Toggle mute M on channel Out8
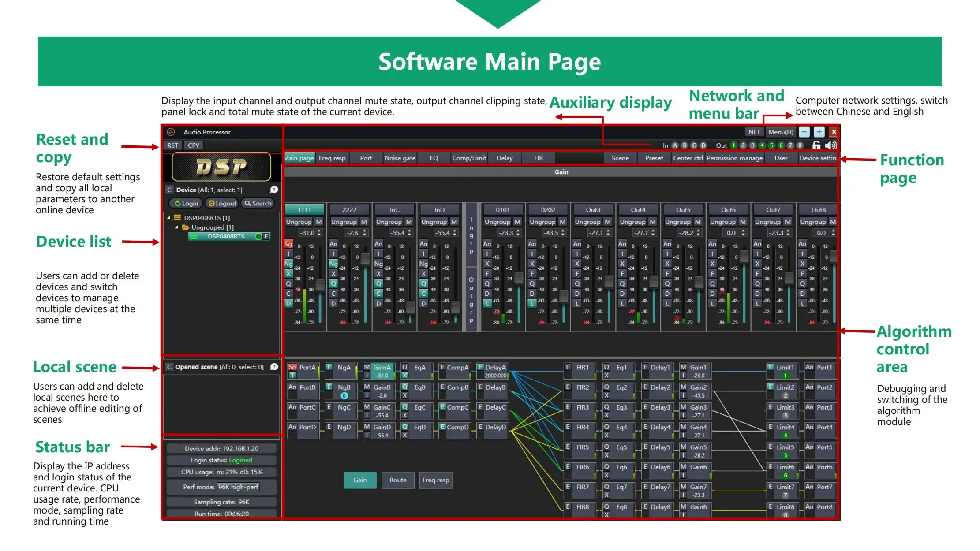The height and width of the screenshot is (551, 980). [832, 222]
